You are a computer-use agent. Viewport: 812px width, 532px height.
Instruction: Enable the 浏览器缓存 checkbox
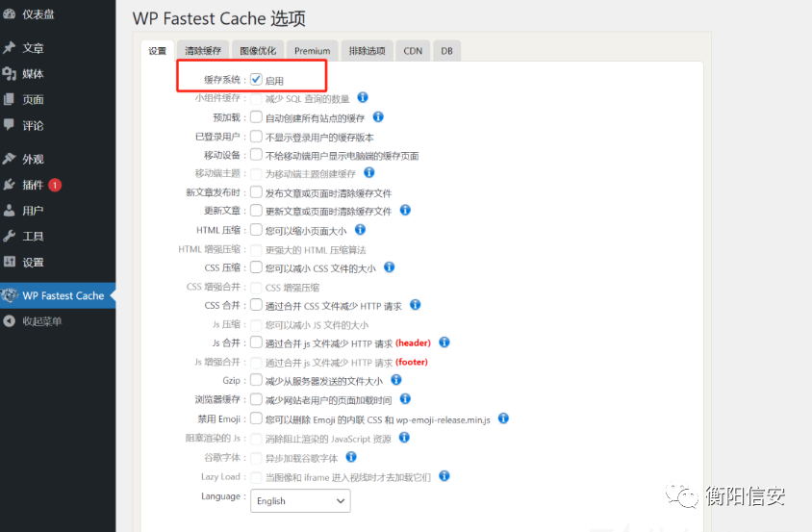pyautogui.click(x=256, y=399)
